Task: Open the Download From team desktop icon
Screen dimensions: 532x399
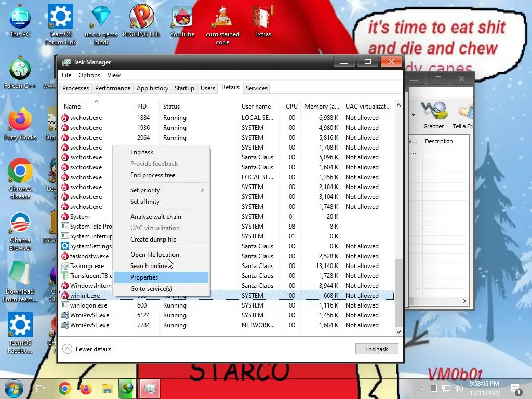Action: pos(20,282)
